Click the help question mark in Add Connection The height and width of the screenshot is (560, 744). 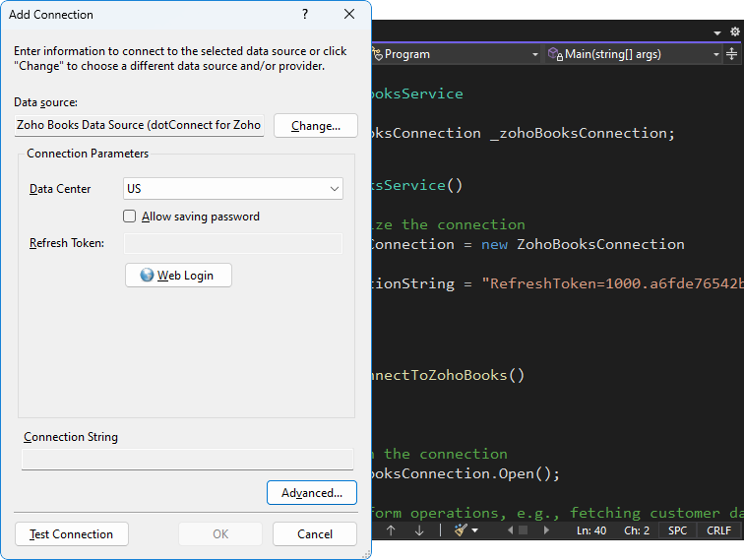coord(305,14)
